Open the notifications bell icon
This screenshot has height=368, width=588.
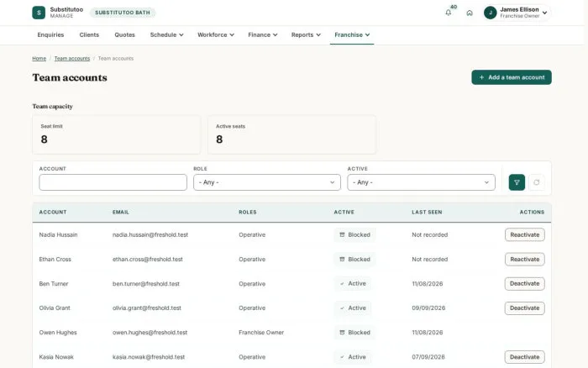[448, 13]
